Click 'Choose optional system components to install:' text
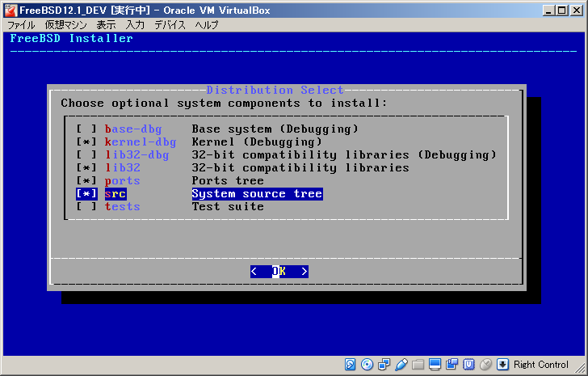The width and height of the screenshot is (588, 376). pyautogui.click(x=224, y=103)
